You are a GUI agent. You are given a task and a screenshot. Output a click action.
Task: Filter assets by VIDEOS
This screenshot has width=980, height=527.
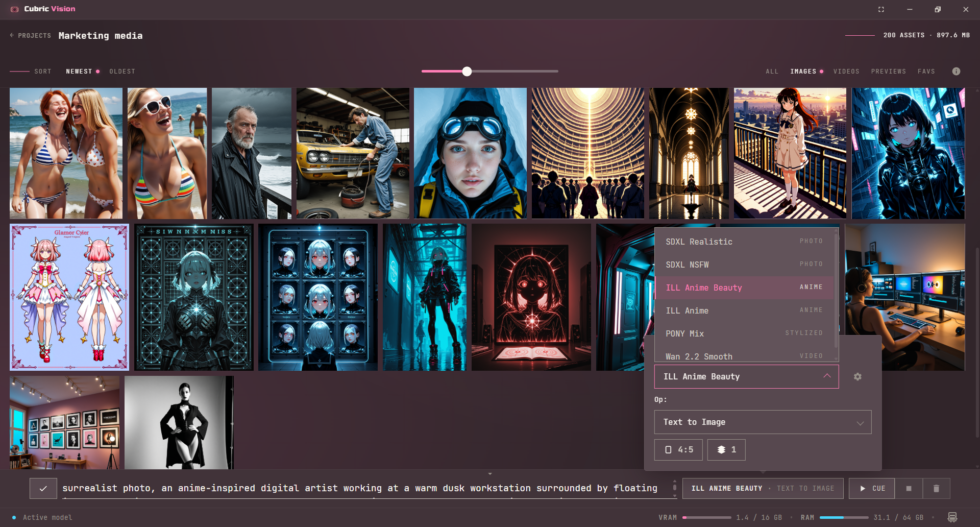(x=846, y=71)
